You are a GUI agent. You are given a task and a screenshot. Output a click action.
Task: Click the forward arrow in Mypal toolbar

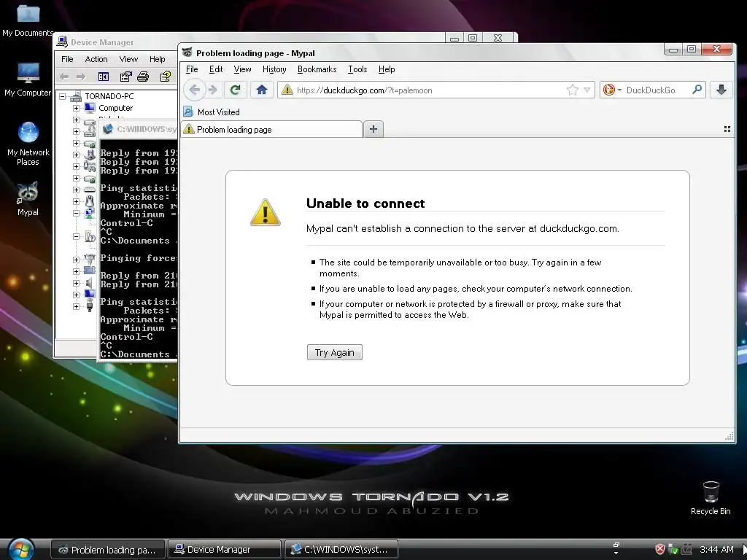pyautogui.click(x=213, y=90)
